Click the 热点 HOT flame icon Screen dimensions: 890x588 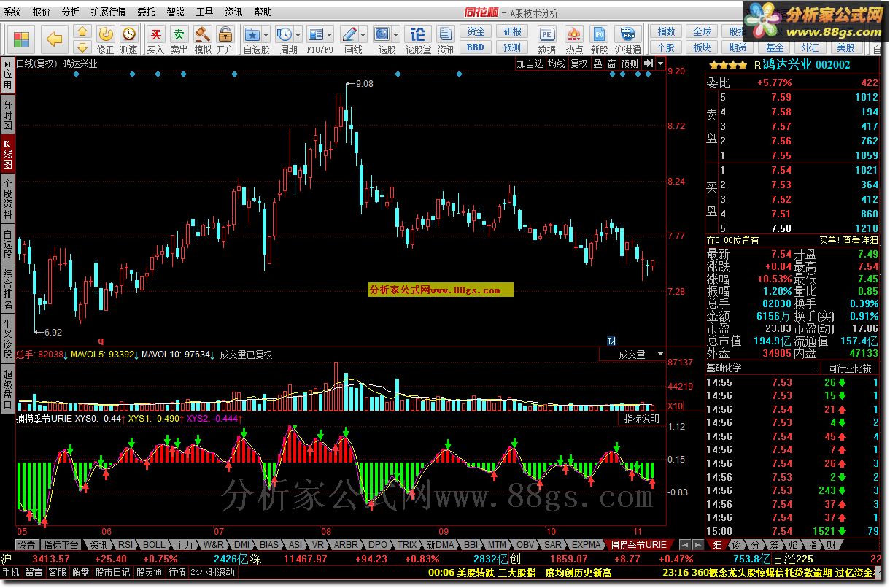pyautogui.click(x=574, y=34)
